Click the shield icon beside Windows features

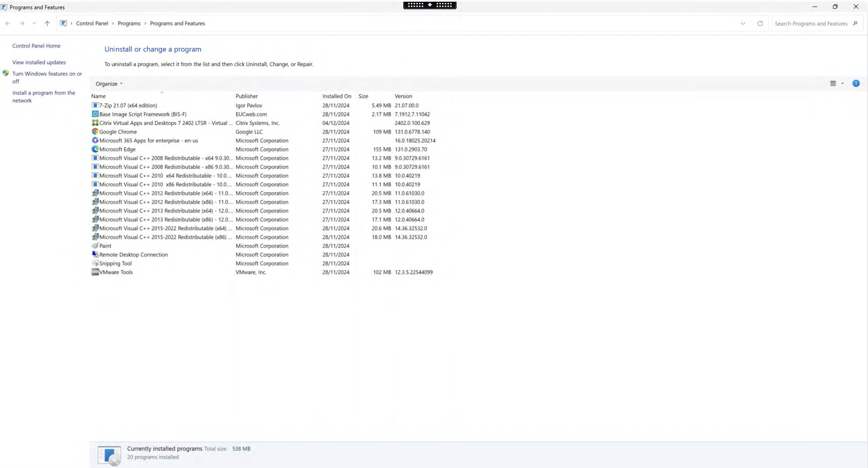6,73
